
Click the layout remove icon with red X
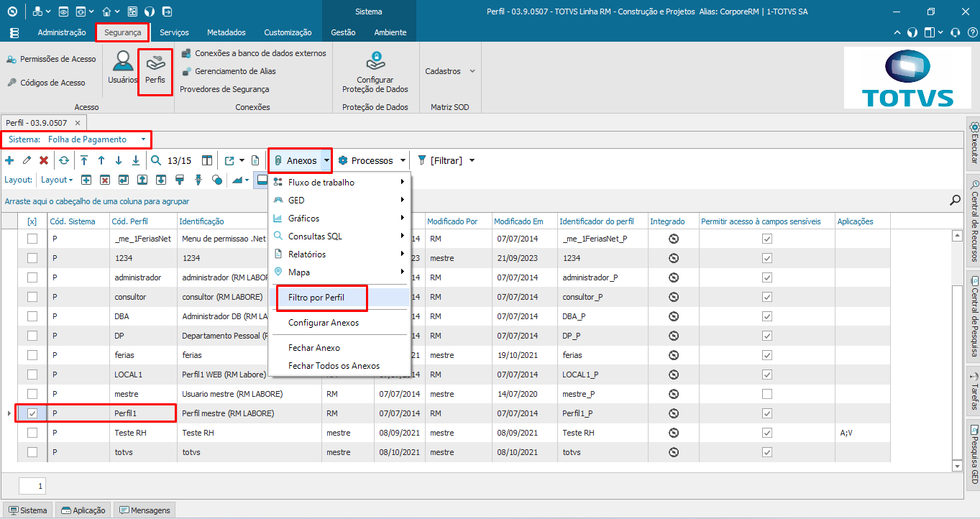[x=104, y=180]
